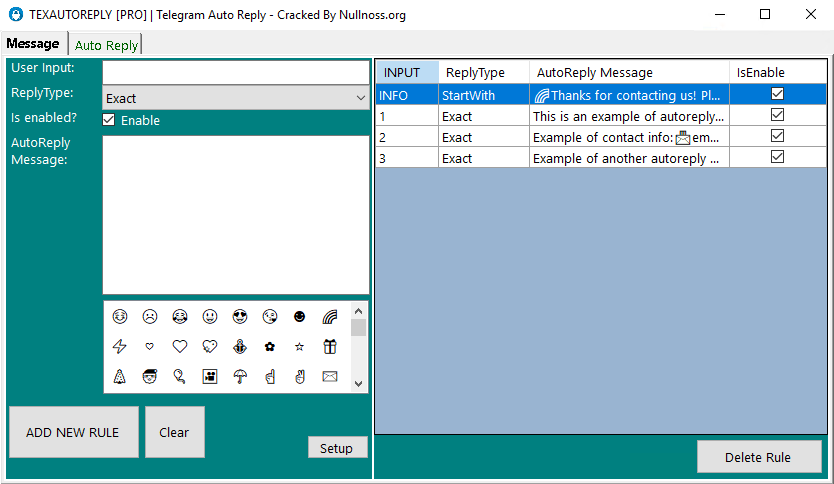
Task: Focus the User Input text field
Action: 236,72
